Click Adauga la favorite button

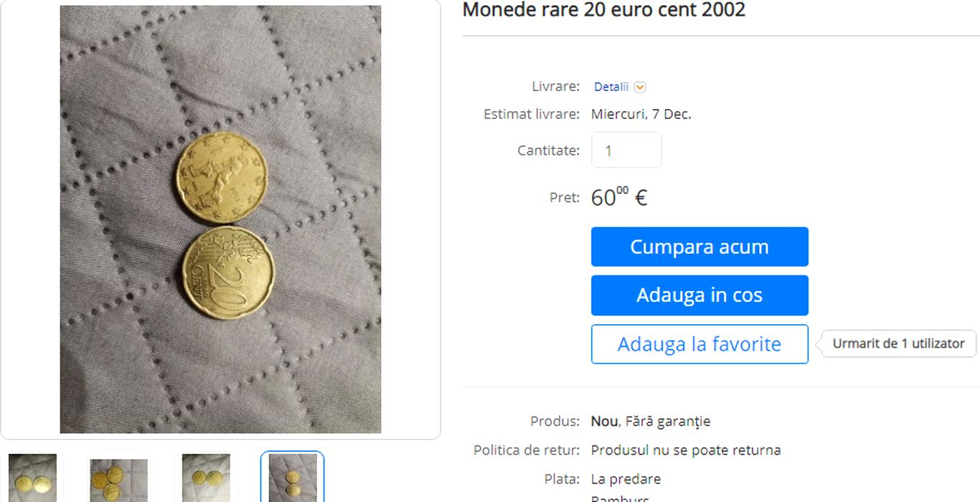pyautogui.click(x=699, y=344)
